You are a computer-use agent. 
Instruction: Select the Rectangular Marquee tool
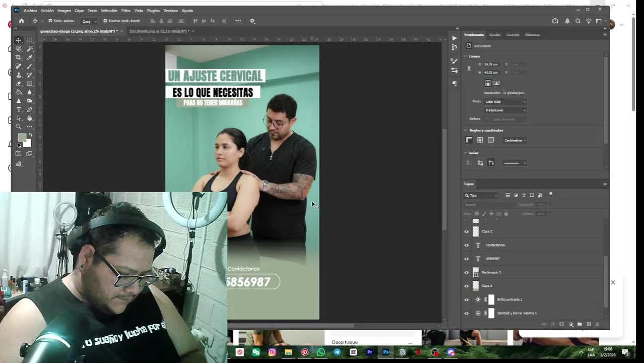(x=30, y=40)
